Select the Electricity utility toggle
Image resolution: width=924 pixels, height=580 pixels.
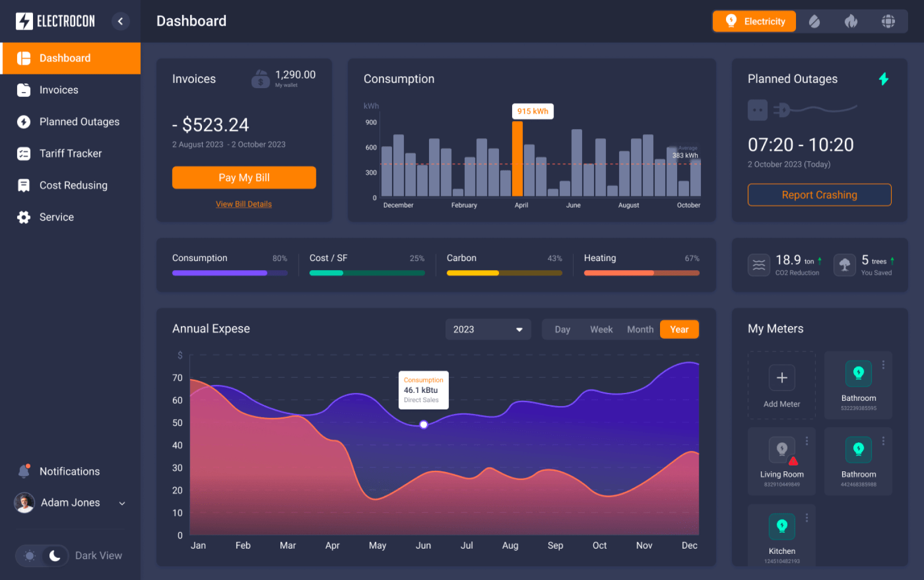(x=754, y=21)
